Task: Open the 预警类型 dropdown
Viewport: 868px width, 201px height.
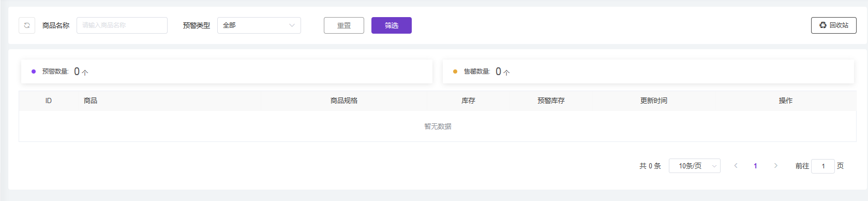Action: [259, 25]
